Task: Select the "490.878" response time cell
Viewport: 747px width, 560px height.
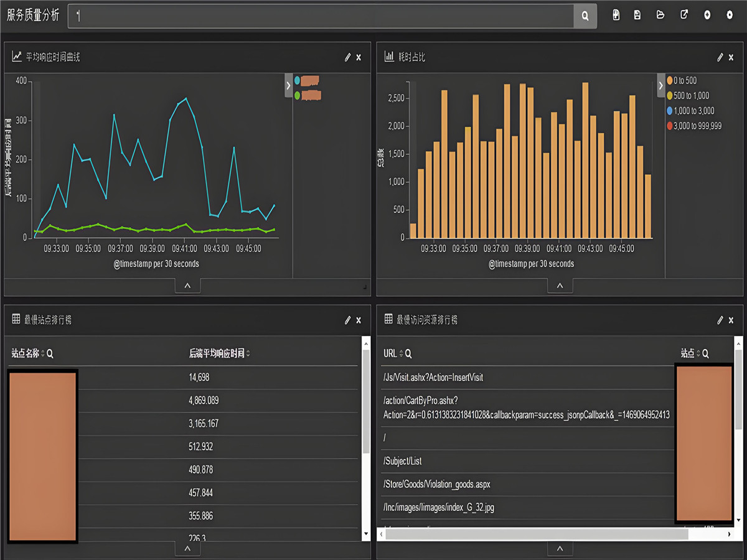Action: click(x=200, y=469)
